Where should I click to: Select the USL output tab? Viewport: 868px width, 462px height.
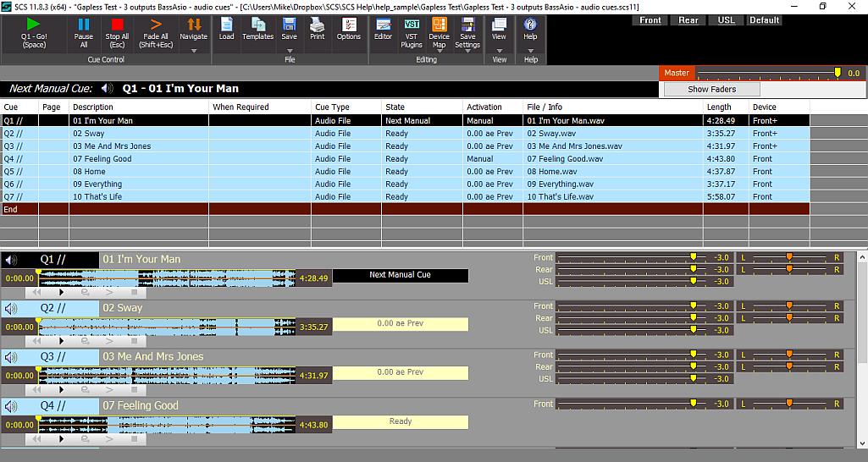tap(727, 20)
